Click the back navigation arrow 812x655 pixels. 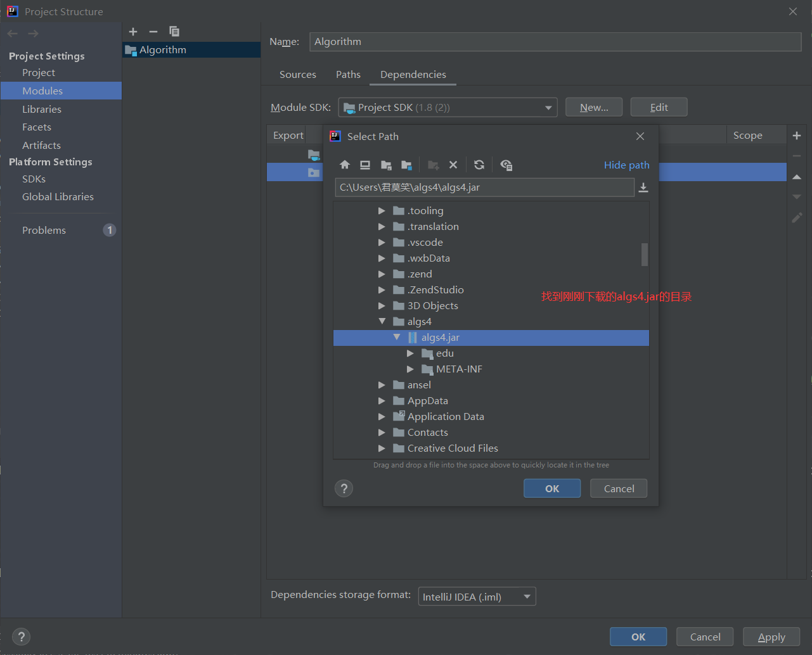click(13, 34)
